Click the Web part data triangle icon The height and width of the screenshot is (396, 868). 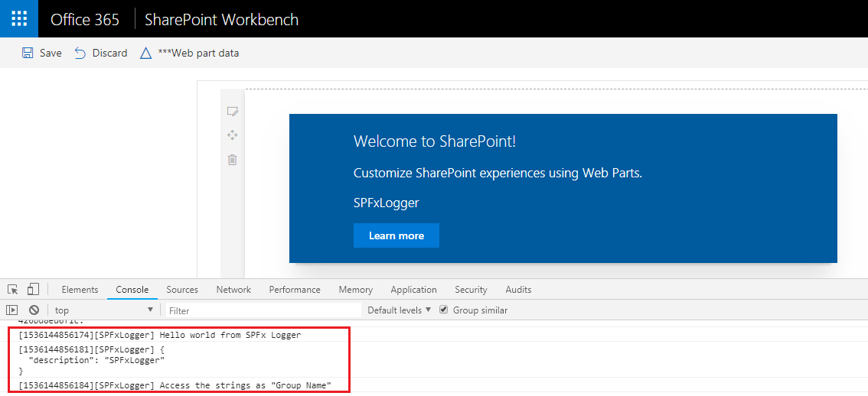point(145,53)
